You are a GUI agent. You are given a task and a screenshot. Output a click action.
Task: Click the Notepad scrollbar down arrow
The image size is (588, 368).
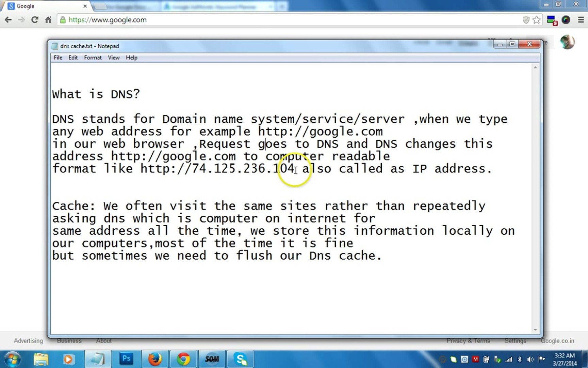(x=535, y=329)
